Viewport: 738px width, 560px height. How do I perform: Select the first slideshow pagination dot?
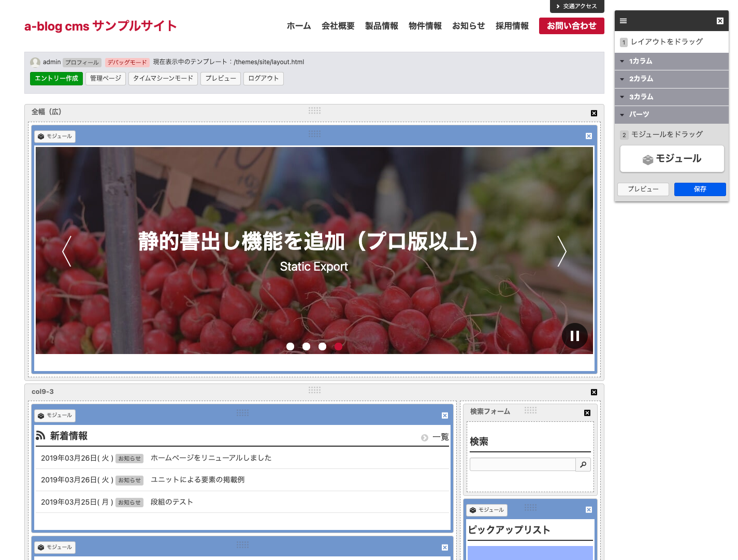pos(290,346)
